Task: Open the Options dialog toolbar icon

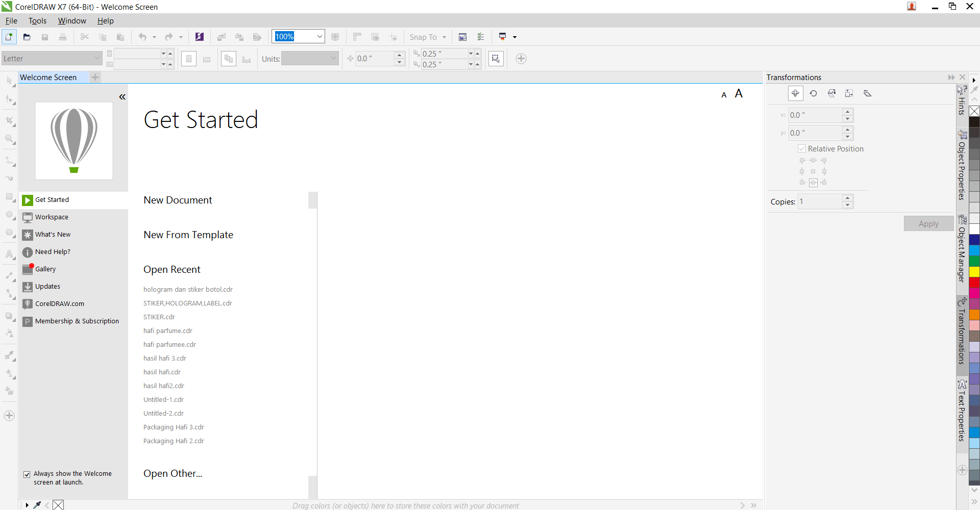Action: [x=480, y=37]
